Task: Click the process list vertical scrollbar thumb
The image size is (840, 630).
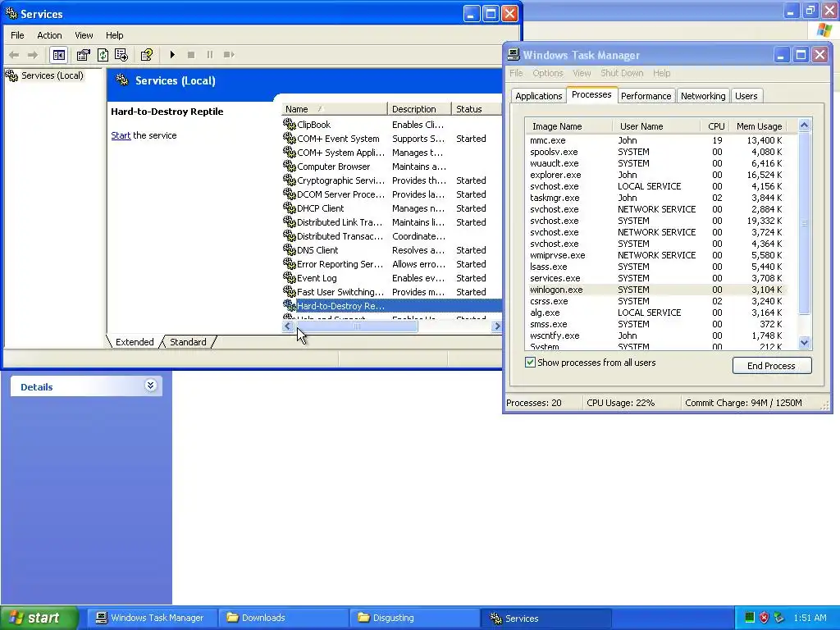Action: 804,223
